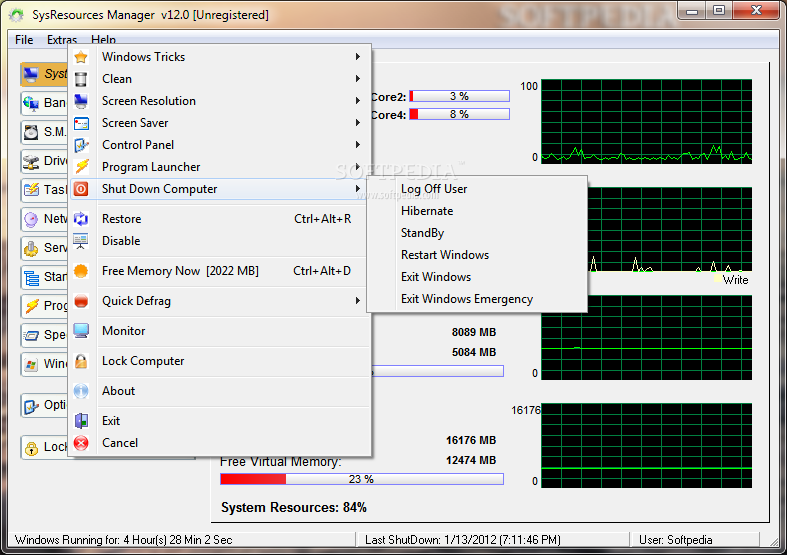Click the User: Softpedia status text
The height and width of the screenshot is (555, 787).
(x=676, y=540)
